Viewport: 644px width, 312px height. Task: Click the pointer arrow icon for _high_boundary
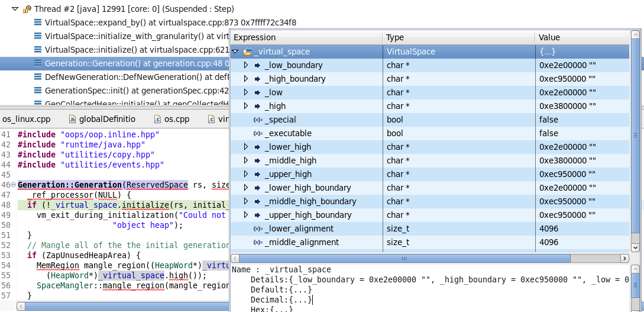(x=257, y=79)
